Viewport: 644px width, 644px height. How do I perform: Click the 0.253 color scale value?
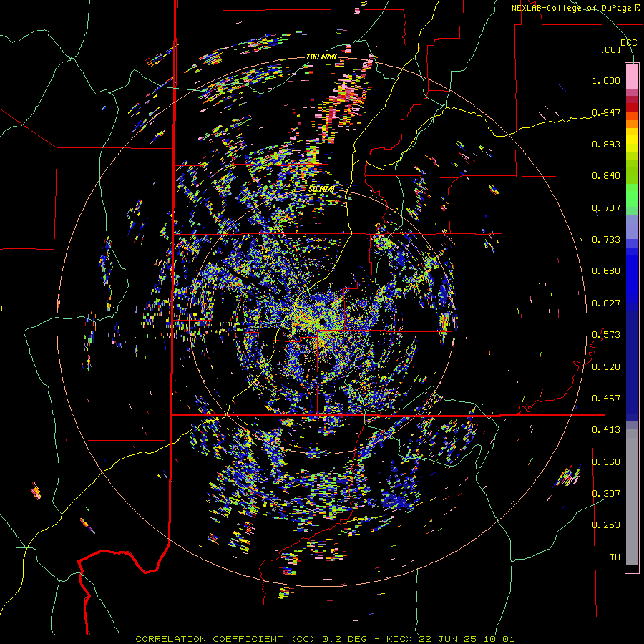[606, 525]
